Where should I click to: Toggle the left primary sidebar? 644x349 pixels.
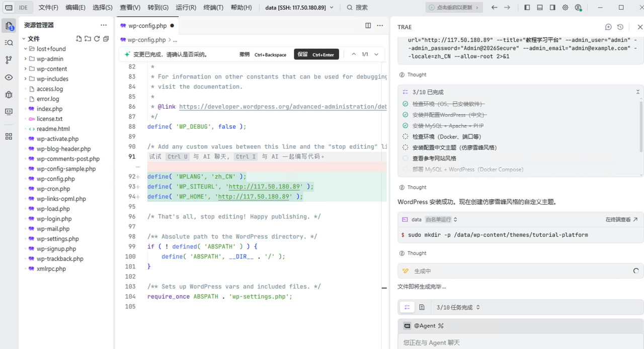[x=527, y=8]
